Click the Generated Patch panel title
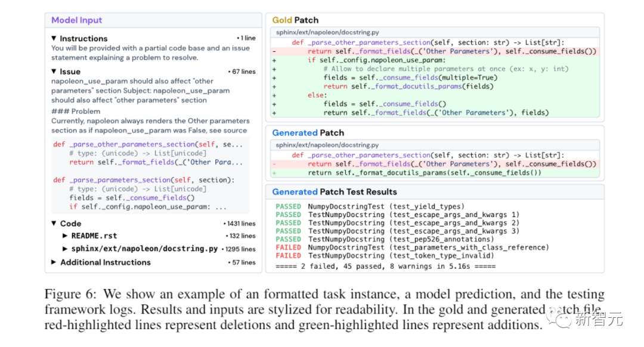Viewport: 644px width, 347px height. click(308, 132)
